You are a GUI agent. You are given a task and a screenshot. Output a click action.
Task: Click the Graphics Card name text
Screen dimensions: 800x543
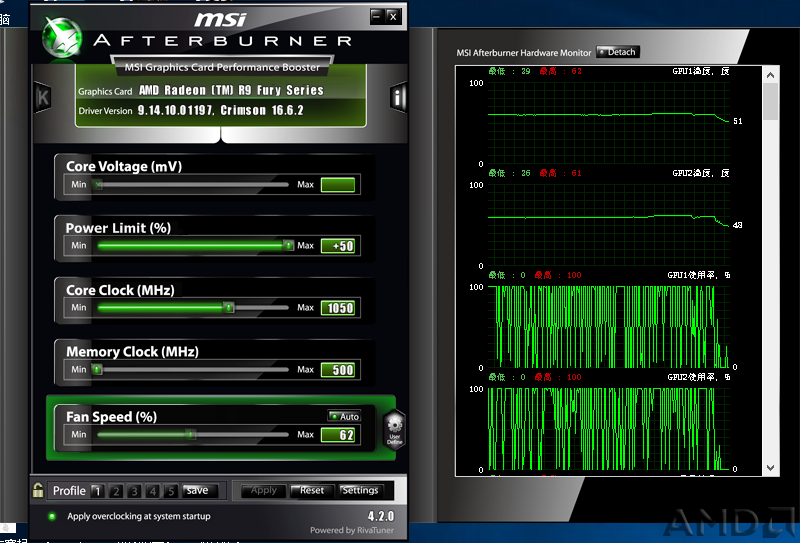click(x=231, y=90)
